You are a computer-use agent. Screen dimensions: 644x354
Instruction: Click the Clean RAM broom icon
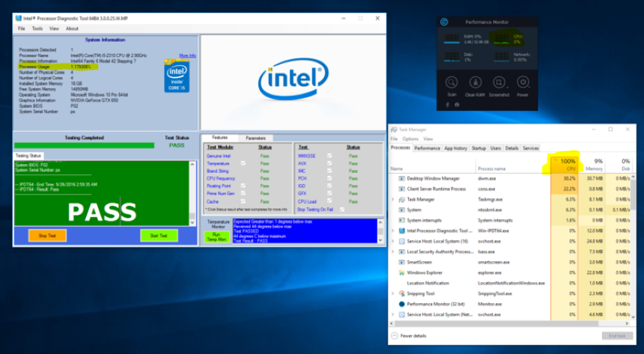476,82
